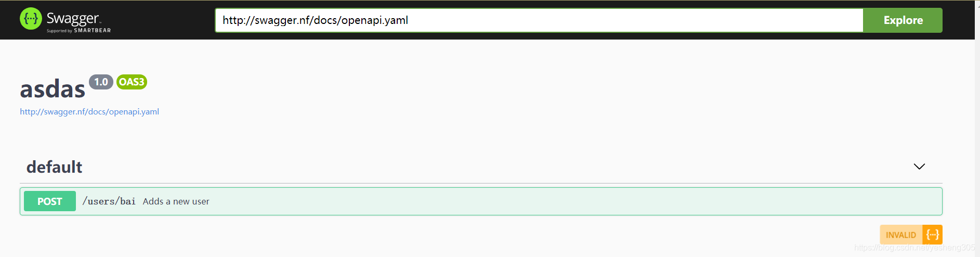Click the asdas API title
This screenshot has width=980, height=257.
[x=53, y=89]
